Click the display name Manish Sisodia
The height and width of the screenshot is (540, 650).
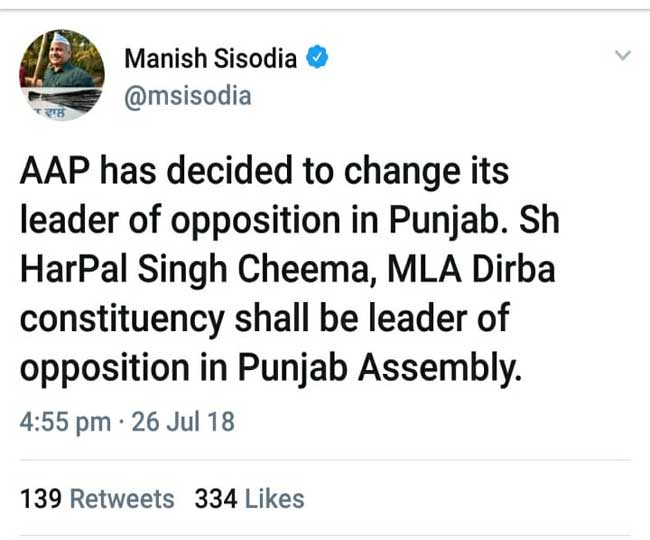click(x=210, y=58)
